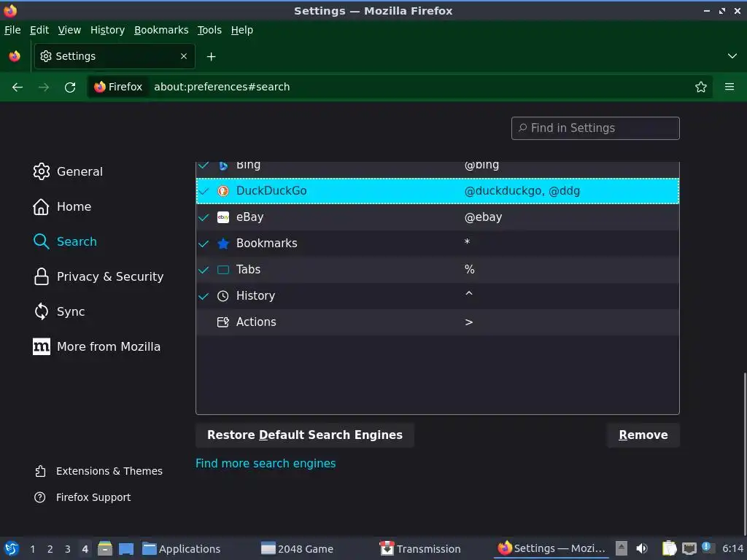Image resolution: width=747 pixels, height=560 pixels.
Task: Uncheck the Tabs search shortcut
Action: click(204, 270)
